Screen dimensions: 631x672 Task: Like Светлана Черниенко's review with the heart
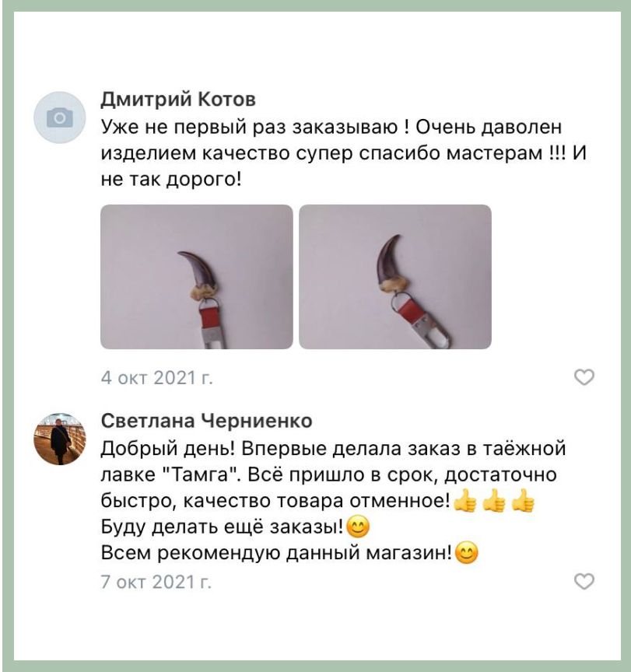point(584,581)
